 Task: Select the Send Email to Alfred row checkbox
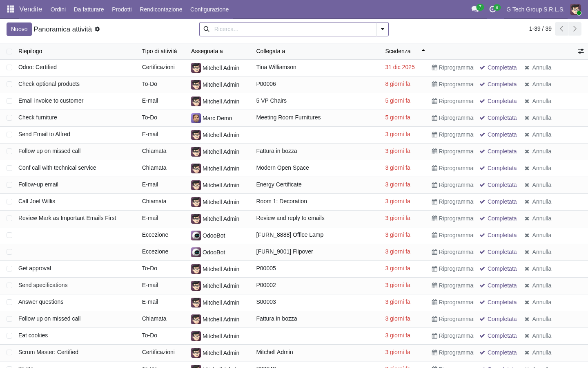[x=9, y=135]
